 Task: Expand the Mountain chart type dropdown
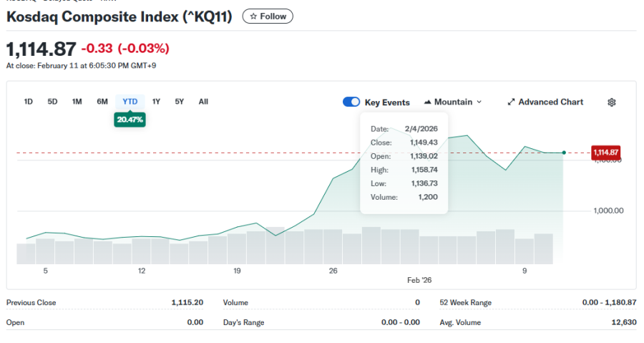coord(479,102)
